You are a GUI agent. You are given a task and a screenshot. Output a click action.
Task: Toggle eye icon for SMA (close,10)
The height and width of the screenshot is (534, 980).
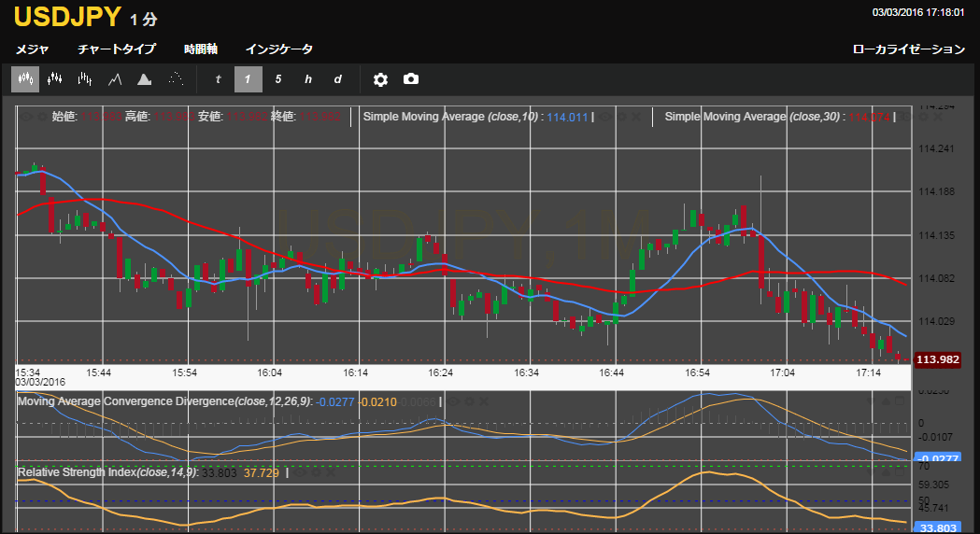point(605,117)
